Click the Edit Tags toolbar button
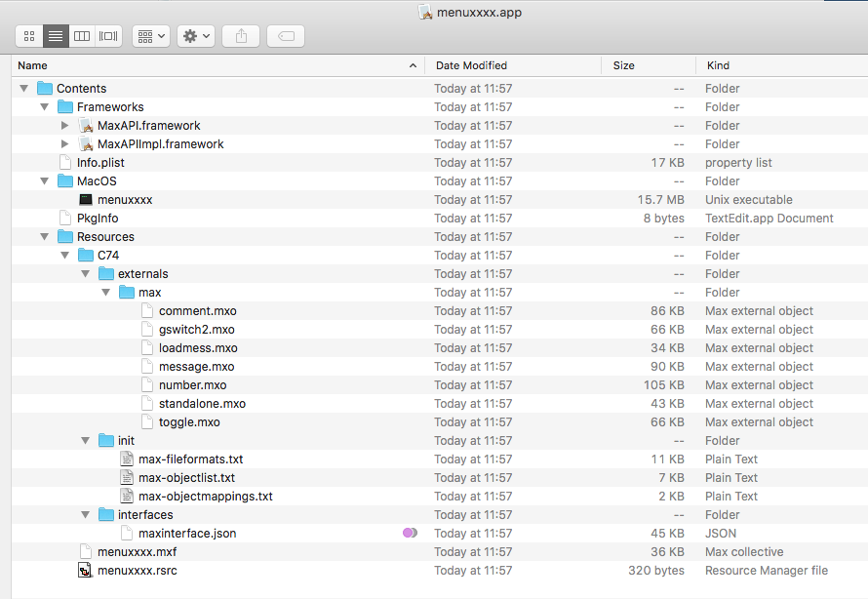 pos(286,36)
